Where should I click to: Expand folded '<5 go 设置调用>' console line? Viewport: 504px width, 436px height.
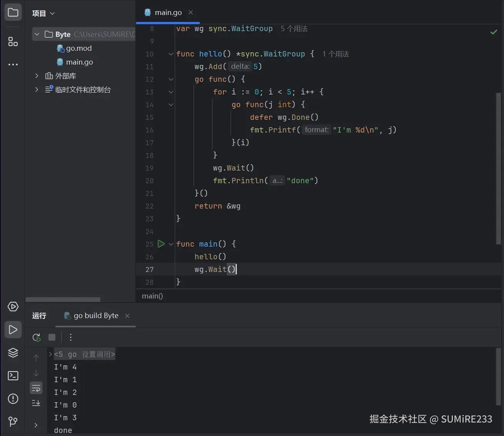coord(50,354)
